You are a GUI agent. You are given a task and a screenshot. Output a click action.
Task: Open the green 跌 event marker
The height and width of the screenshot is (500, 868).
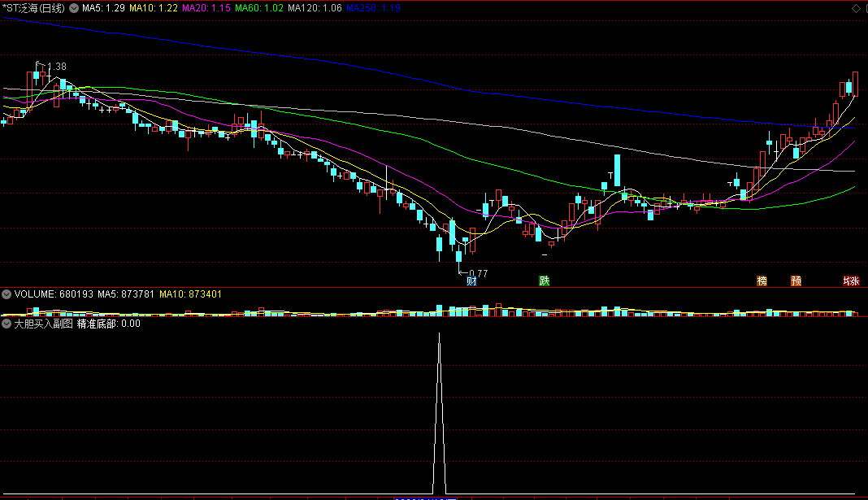pos(545,280)
